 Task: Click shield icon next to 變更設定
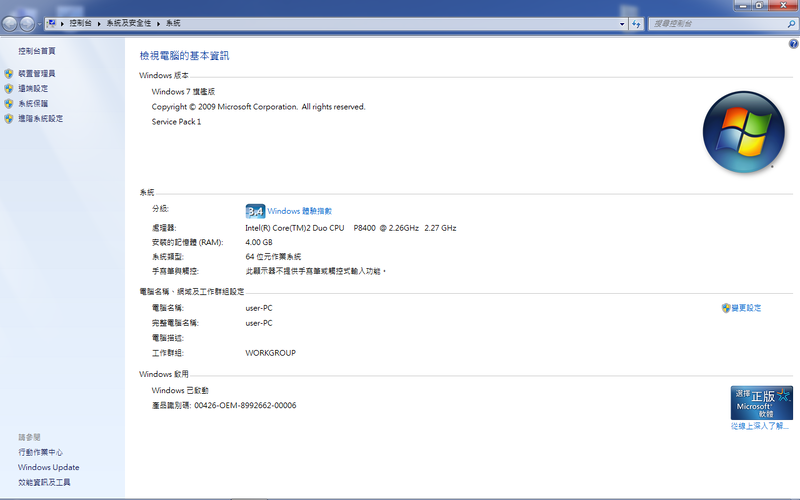[726, 308]
